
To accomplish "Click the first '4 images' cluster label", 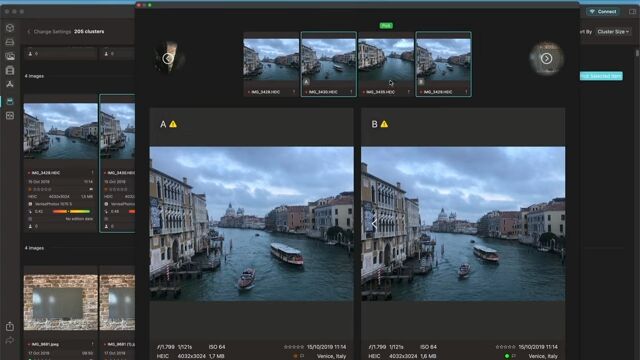I will (x=34, y=76).
